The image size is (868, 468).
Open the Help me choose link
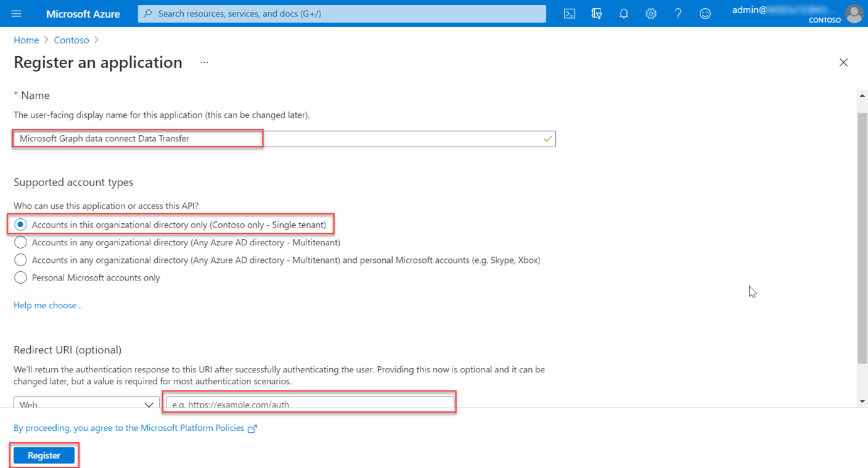point(47,305)
